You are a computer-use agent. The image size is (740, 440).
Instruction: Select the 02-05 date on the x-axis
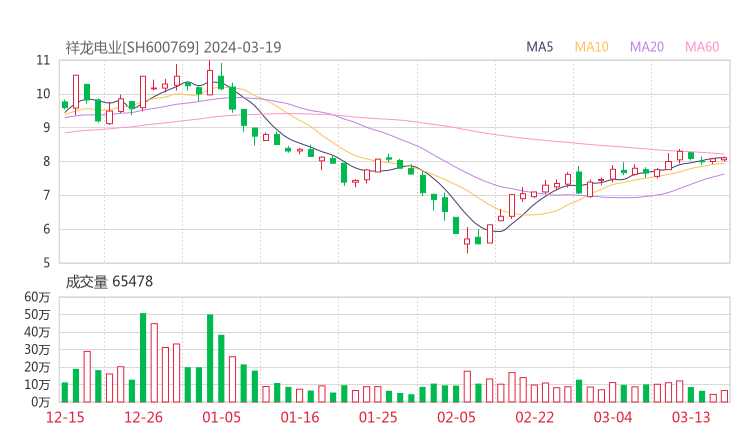coord(456,416)
